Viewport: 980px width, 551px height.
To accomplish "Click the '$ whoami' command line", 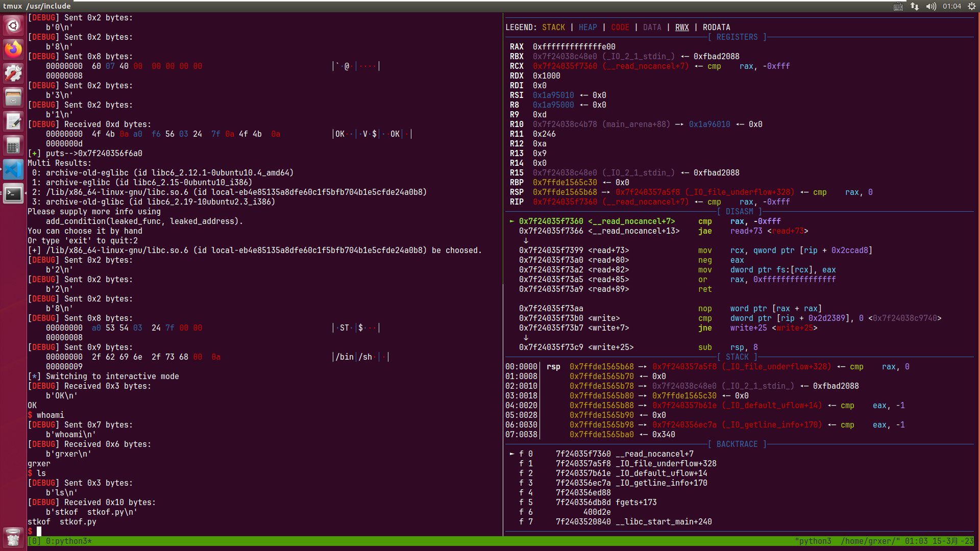I will [46, 415].
